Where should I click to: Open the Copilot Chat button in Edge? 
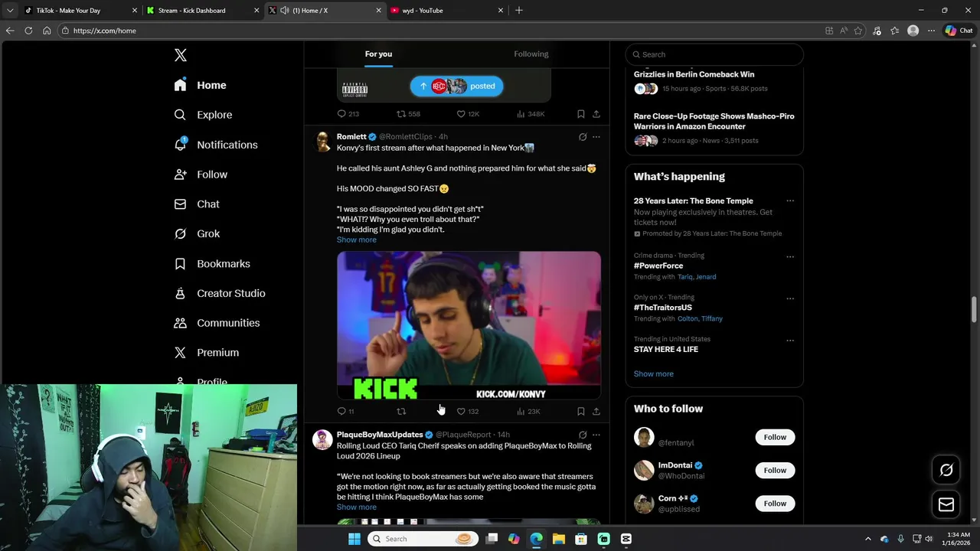coord(959,31)
